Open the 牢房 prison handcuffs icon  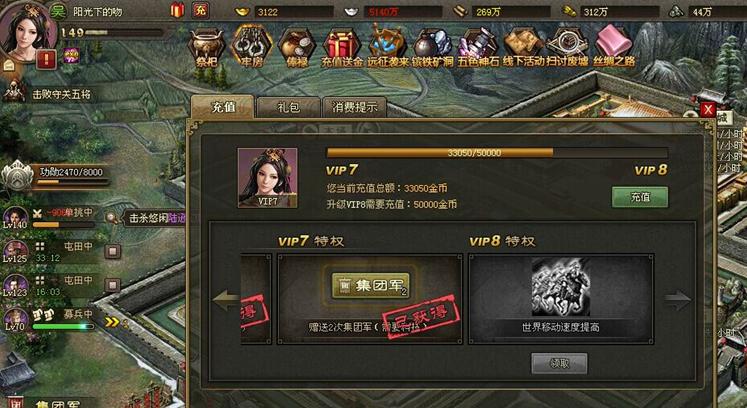[251, 47]
